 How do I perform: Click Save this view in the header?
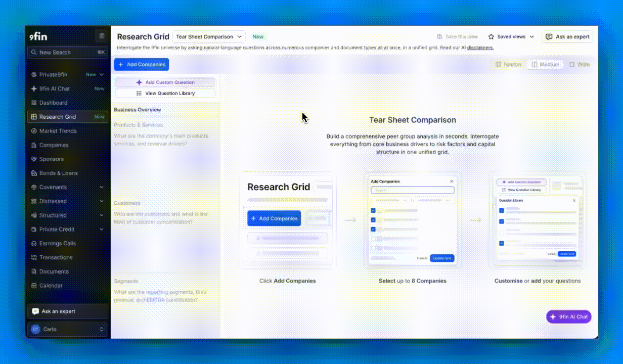(457, 37)
